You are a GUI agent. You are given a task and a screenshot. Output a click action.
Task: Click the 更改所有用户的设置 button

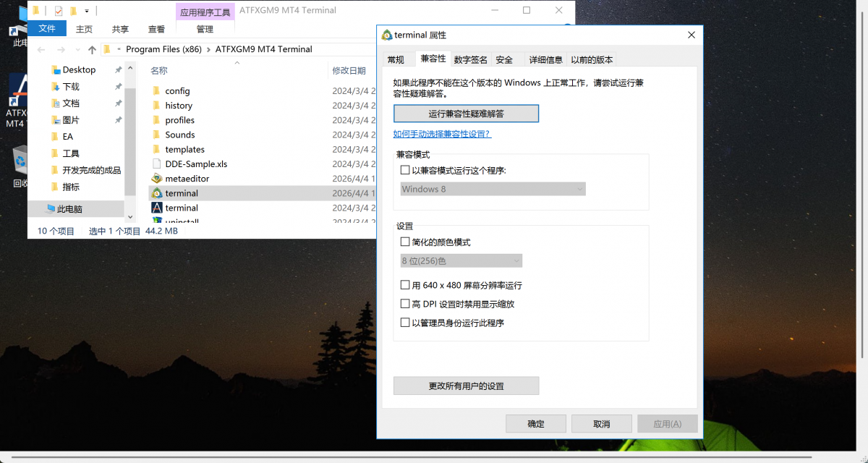click(467, 386)
